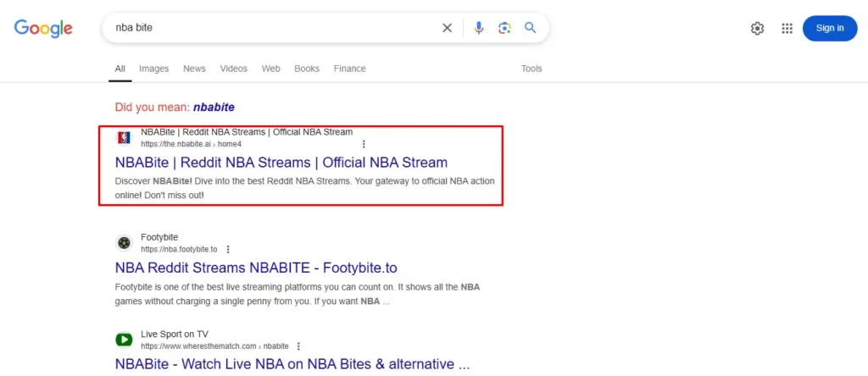Viewport: 868px width, 376px height.
Task: Switch to the Images tab
Action: pos(153,69)
